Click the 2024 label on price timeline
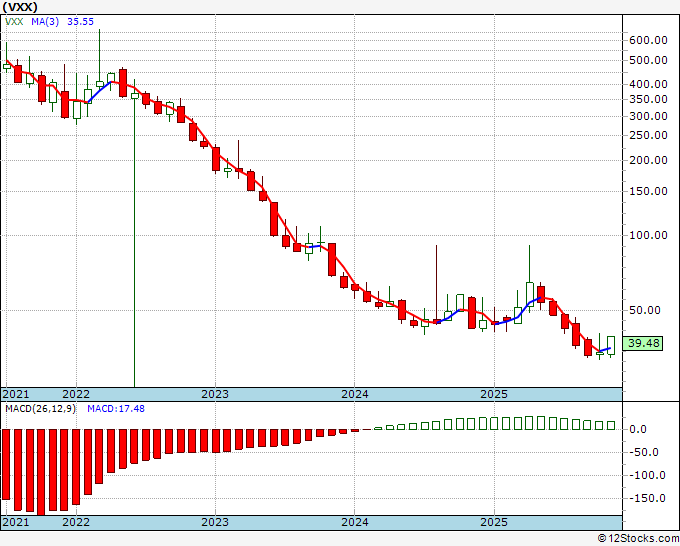Viewport: 680px width, 546px height. (x=355, y=394)
